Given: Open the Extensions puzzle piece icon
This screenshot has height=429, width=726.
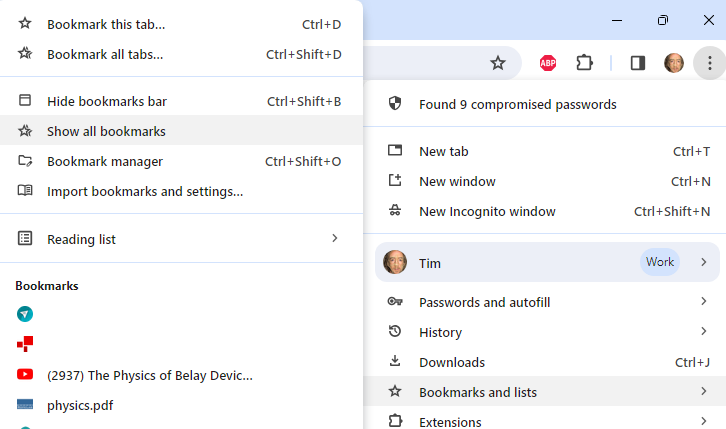Looking at the screenshot, I should pos(584,63).
